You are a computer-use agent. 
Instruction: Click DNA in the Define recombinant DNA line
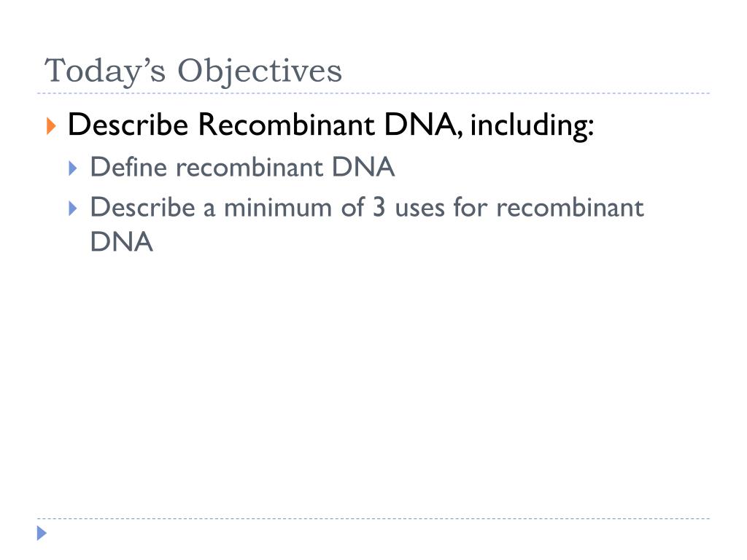363,167
